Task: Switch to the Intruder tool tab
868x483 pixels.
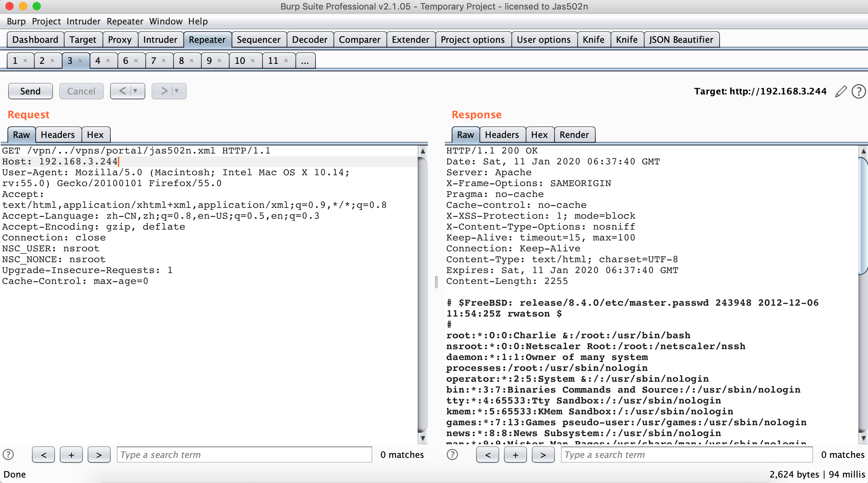Action: click(160, 40)
